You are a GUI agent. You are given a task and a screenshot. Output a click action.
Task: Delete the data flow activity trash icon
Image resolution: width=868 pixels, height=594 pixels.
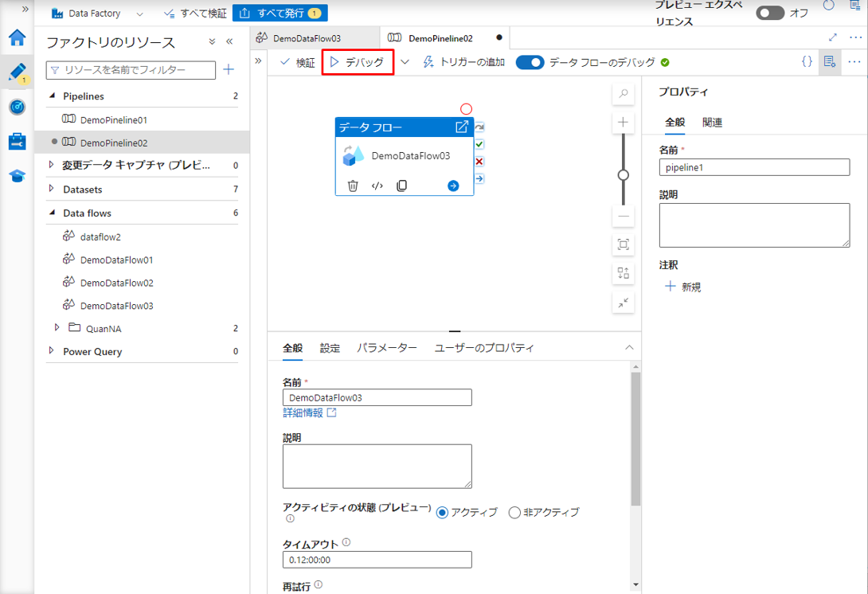point(353,186)
